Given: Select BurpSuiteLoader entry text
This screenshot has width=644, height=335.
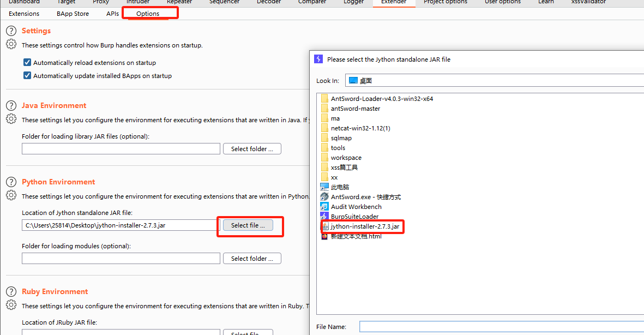Looking at the screenshot, I should (x=355, y=217).
